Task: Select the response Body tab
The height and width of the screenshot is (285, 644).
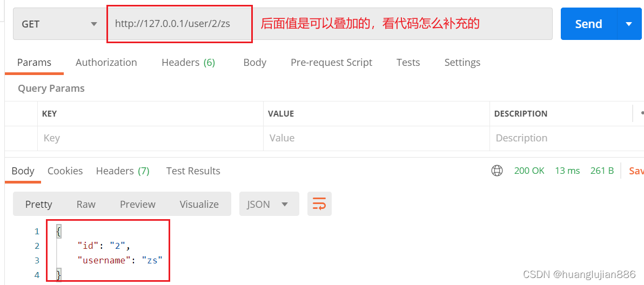Action: tap(23, 171)
